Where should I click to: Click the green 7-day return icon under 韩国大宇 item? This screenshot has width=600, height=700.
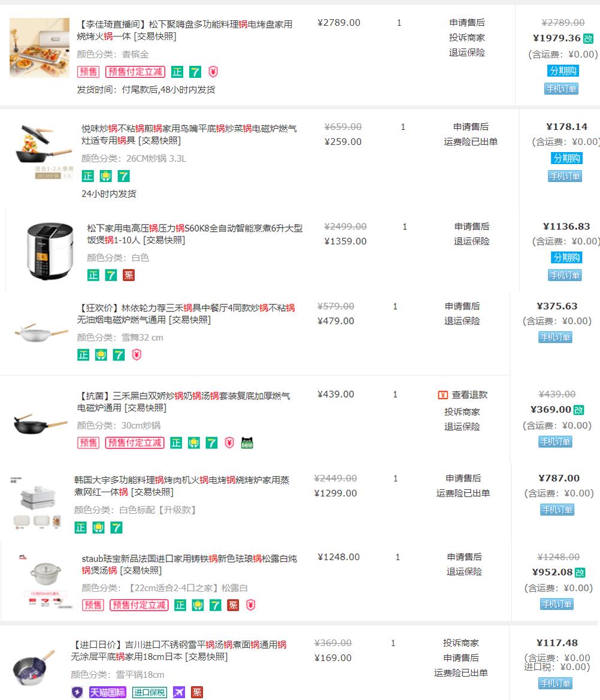116,528
